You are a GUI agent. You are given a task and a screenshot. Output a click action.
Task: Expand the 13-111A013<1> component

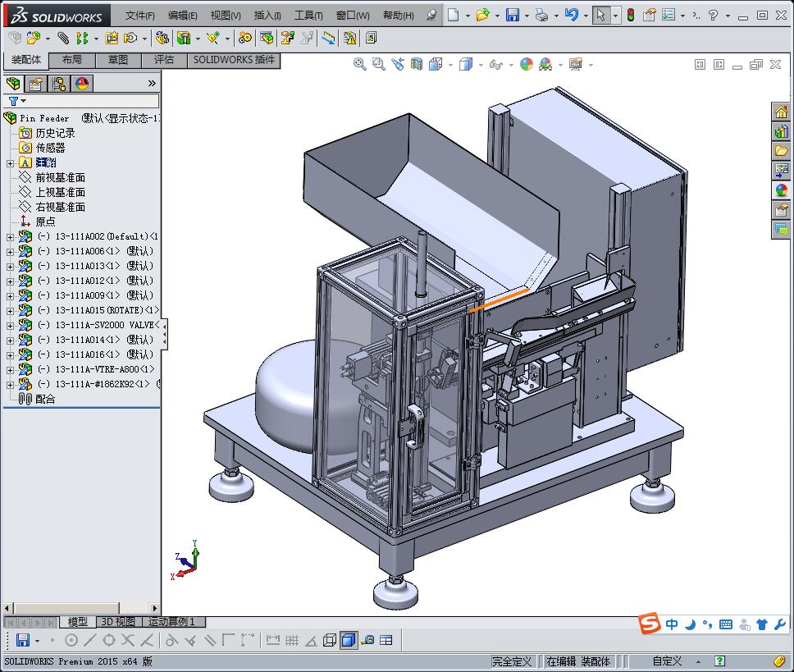(x=10, y=266)
